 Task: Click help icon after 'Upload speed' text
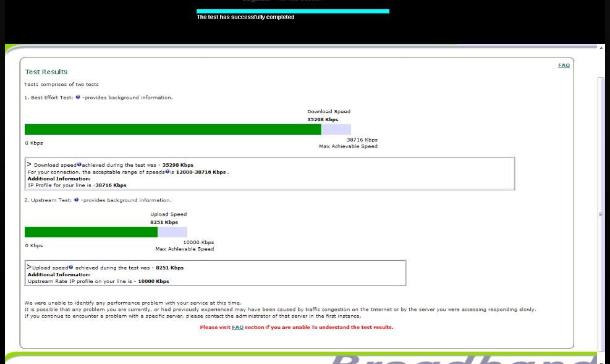71,267
